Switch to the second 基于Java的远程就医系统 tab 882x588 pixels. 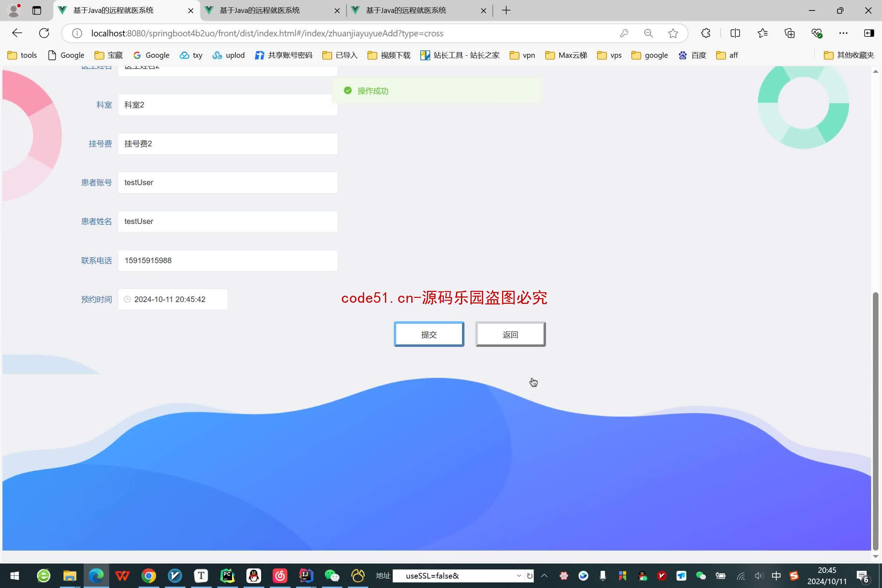[x=273, y=10]
